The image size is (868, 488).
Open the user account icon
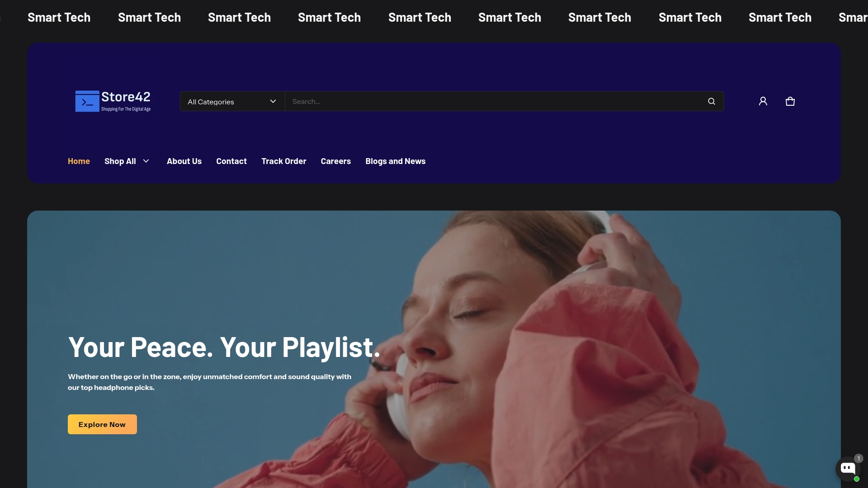coord(763,101)
